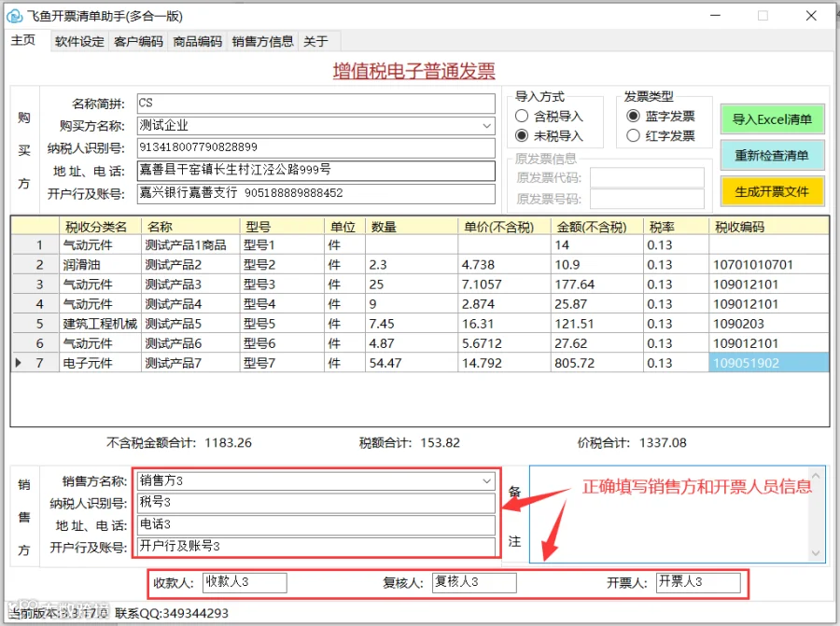Click the row 7 current-row arrow indicator
The width and height of the screenshot is (840, 626).
tap(19, 363)
